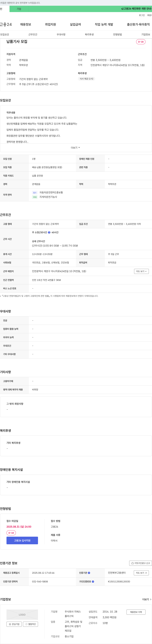Click the text '국민연금, 고용보험, 산재보험, 건강보험'
The height and width of the screenshot is (644, 152).
(50, 263)
